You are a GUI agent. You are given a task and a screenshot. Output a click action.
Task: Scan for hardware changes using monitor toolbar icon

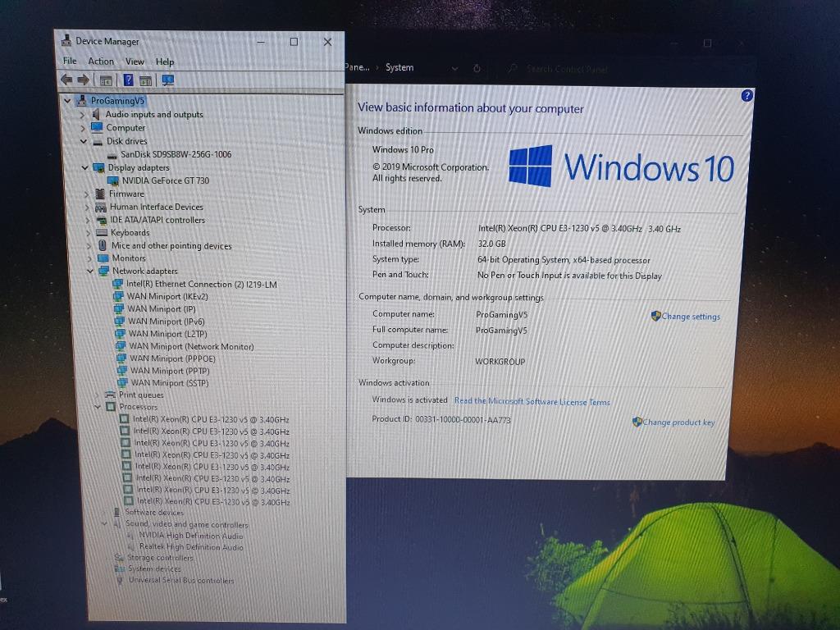coord(168,80)
